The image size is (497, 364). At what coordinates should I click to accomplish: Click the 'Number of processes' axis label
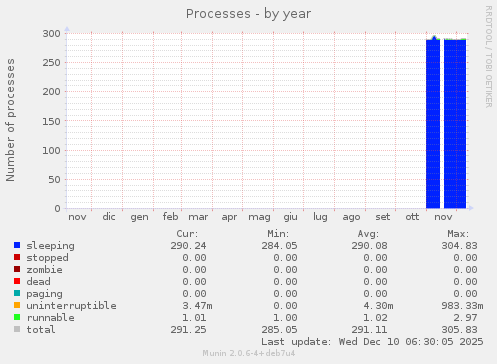[x=10, y=120]
